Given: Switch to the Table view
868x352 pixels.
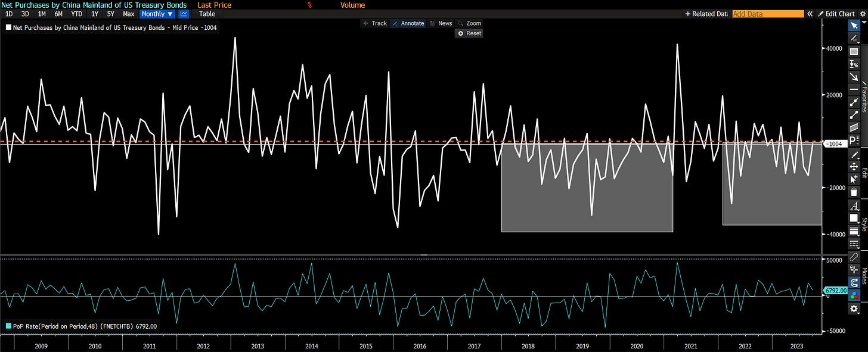Looking at the screenshot, I should 207,14.
